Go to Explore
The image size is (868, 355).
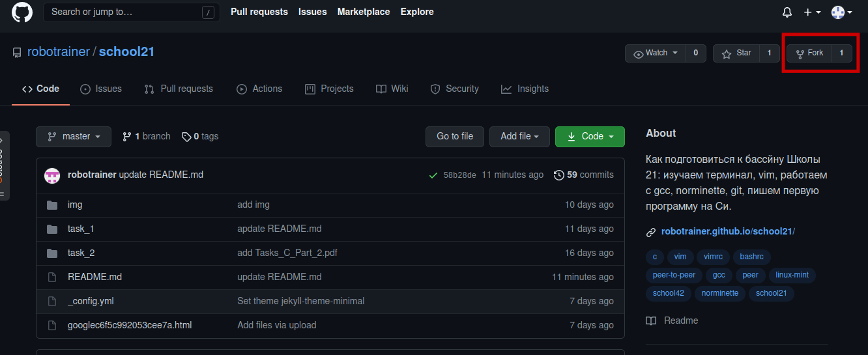[x=417, y=12]
